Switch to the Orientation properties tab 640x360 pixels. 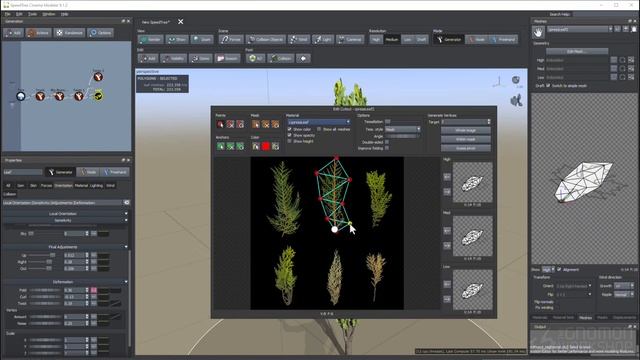tap(63, 185)
